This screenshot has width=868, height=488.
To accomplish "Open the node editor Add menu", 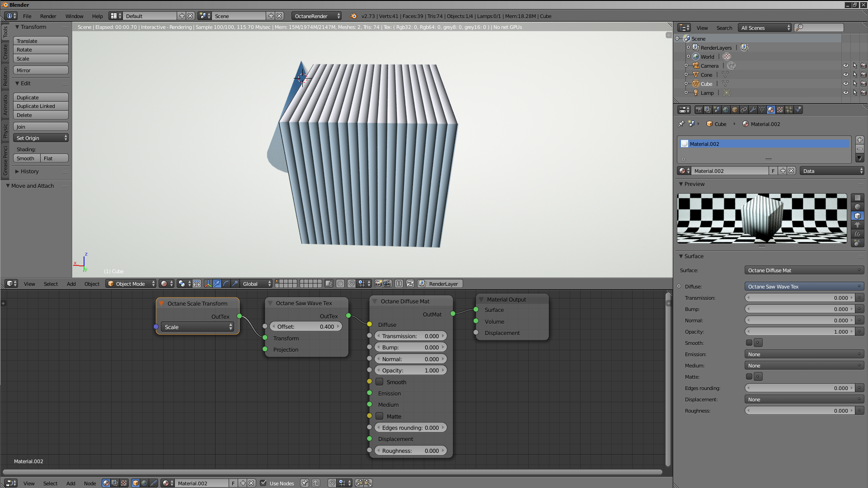I will pyautogui.click(x=70, y=483).
